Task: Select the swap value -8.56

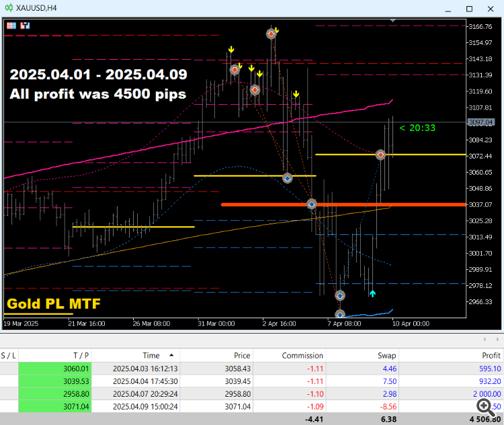Action: coord(388,406)
